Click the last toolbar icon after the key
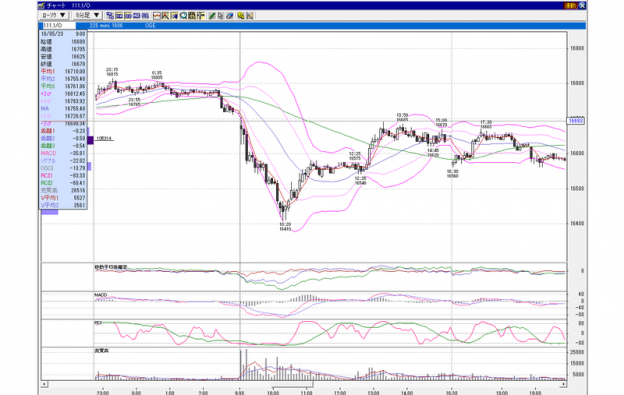The width and height of the screenshot is (624, 395). (x=250, y=16)
